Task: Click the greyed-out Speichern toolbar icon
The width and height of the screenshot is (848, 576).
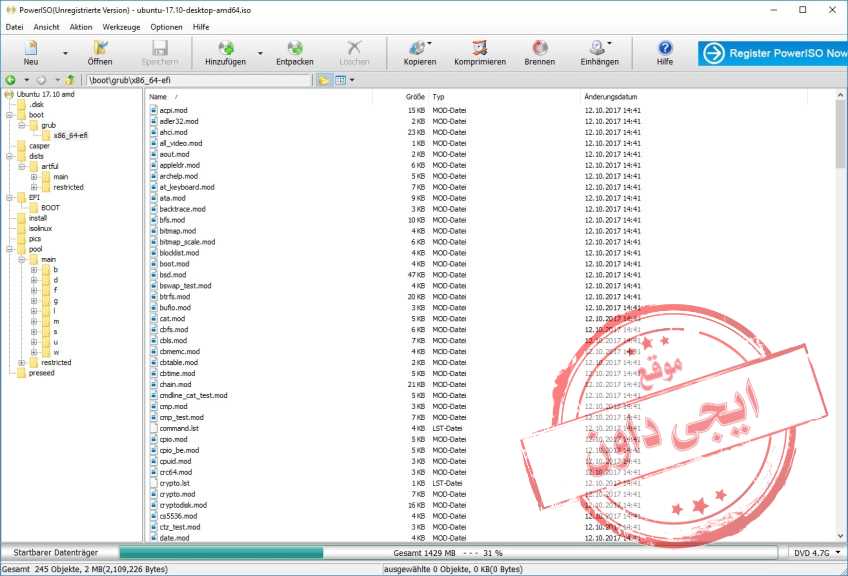Action: (x=160, y=52)
